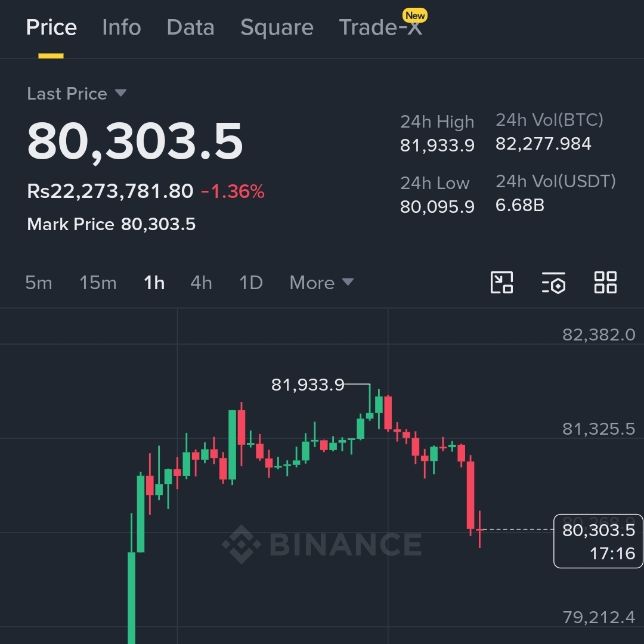Click the Mark Price 80,303.5 label
The width and height of the screenshot is (644, 644).
(x=111, y=224)
